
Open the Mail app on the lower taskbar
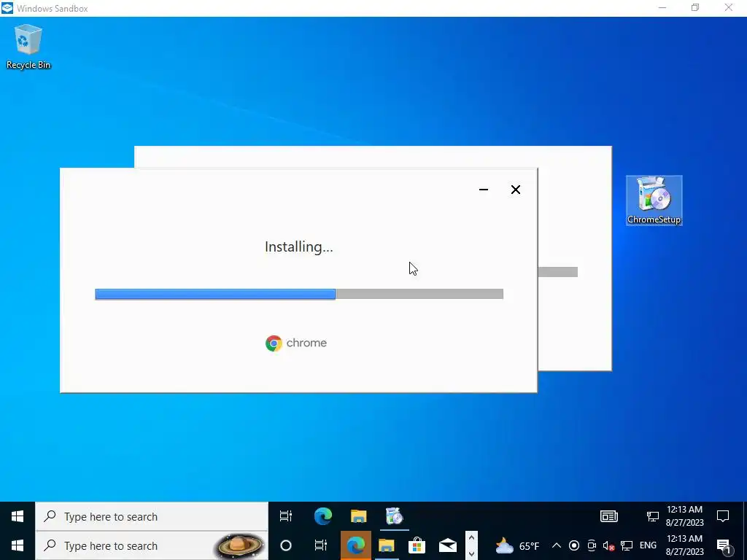tap(448, 545)
